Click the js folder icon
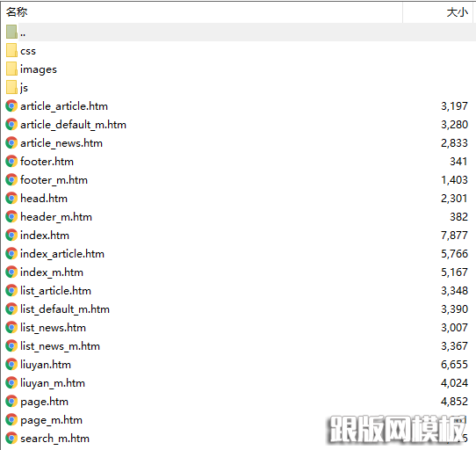This screenshot has width=476, height=450. (x=11, y=88)
